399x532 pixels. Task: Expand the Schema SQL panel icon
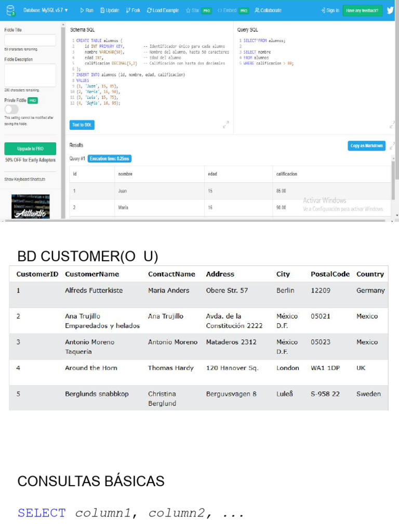tap(226, 125)
